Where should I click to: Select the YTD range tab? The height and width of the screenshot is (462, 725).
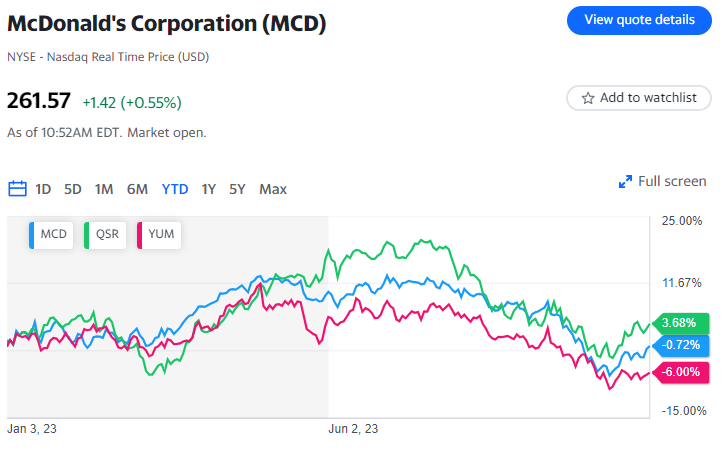click(x=175, y=189)
